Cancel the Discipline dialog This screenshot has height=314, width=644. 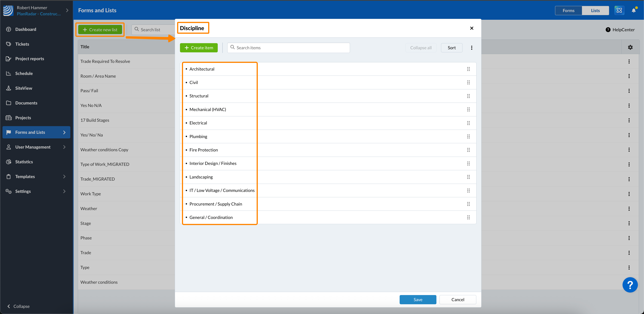coord(458,299)
